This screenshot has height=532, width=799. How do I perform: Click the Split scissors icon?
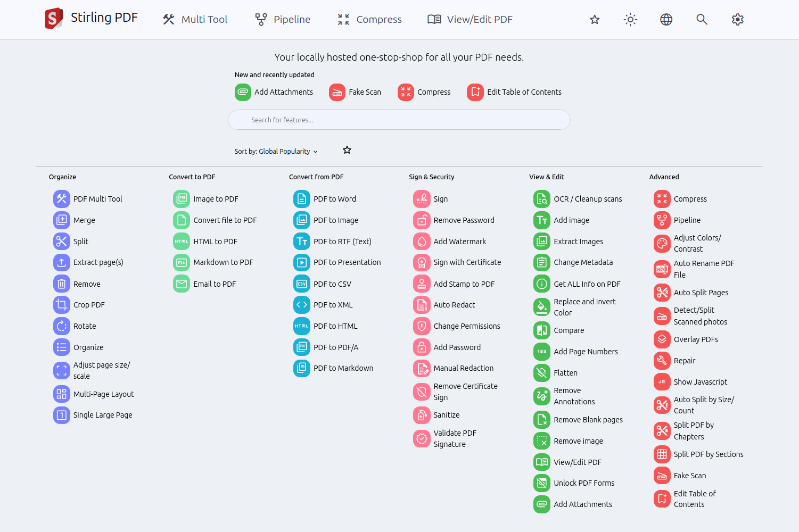62,242
